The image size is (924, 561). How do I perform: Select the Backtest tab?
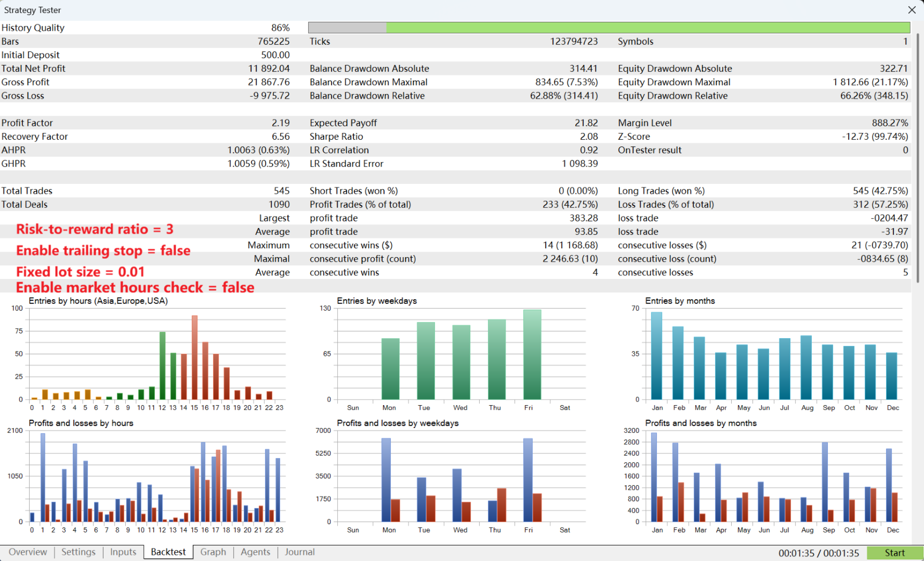(x=168, y=552)
